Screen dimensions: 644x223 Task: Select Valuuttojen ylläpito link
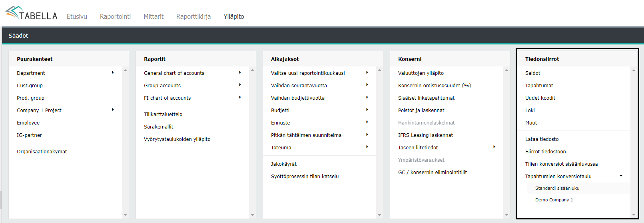point(421,73)
